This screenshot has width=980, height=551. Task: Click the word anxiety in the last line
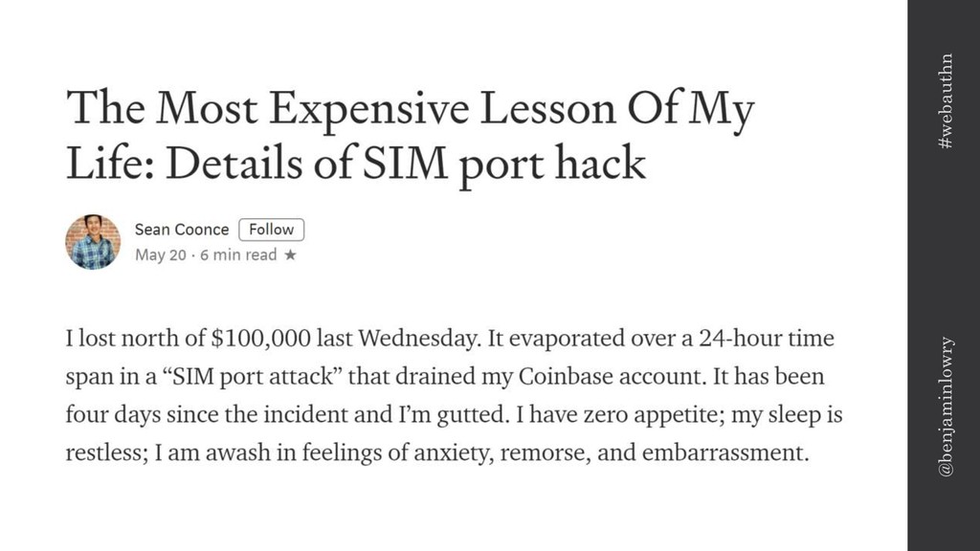coord(453,452)
